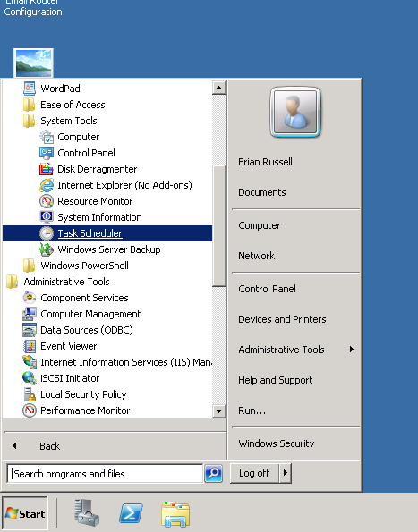Click the Windows PowerShell folder label
The image size is (418, 532).
(x=84, y=266)
